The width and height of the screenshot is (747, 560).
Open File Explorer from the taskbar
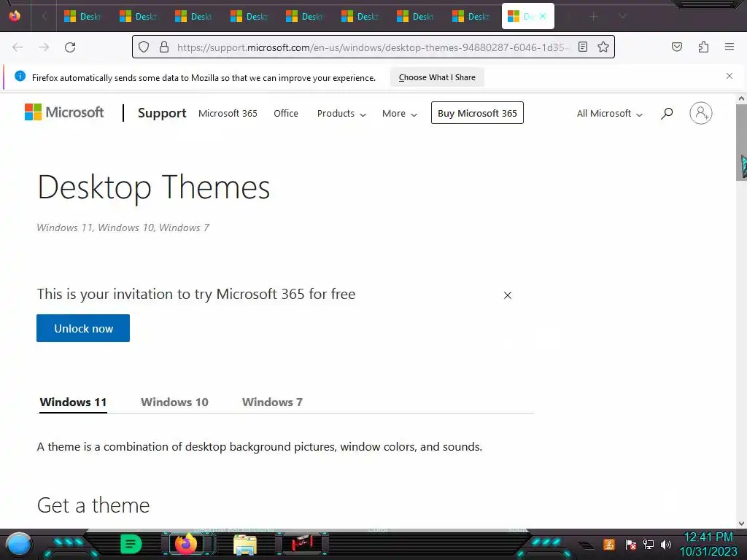245,544
